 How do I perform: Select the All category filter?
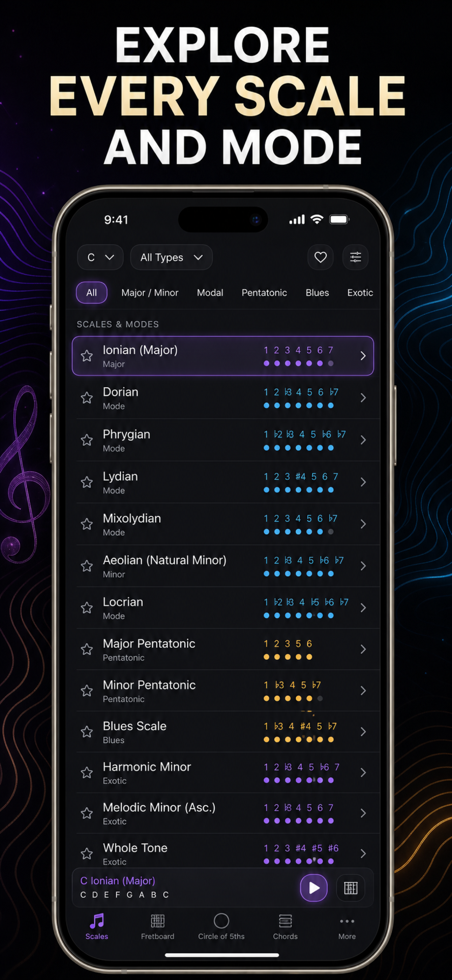[x=91, y=293]
